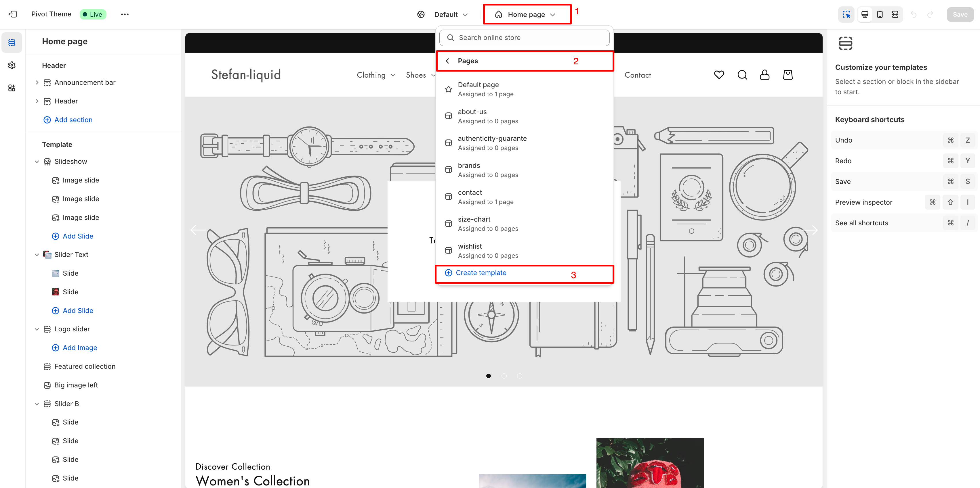Open the Home page template dropdown

526,14
